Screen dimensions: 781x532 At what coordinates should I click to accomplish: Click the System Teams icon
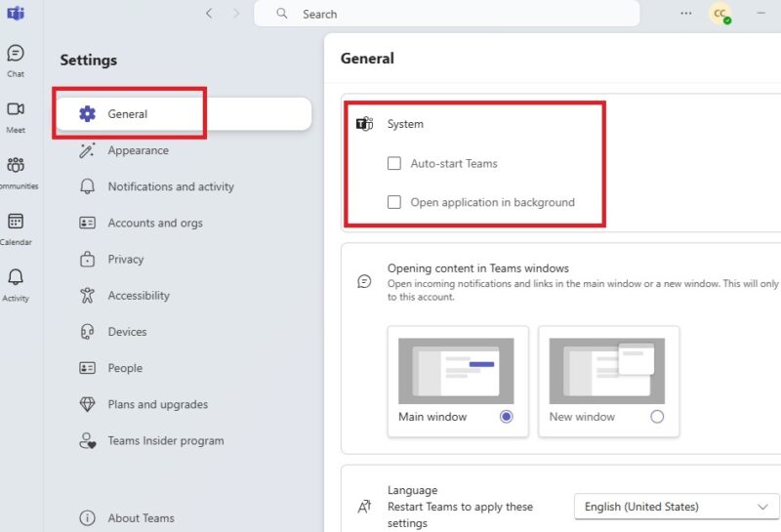pyautogui.click(x=364, y=124)
